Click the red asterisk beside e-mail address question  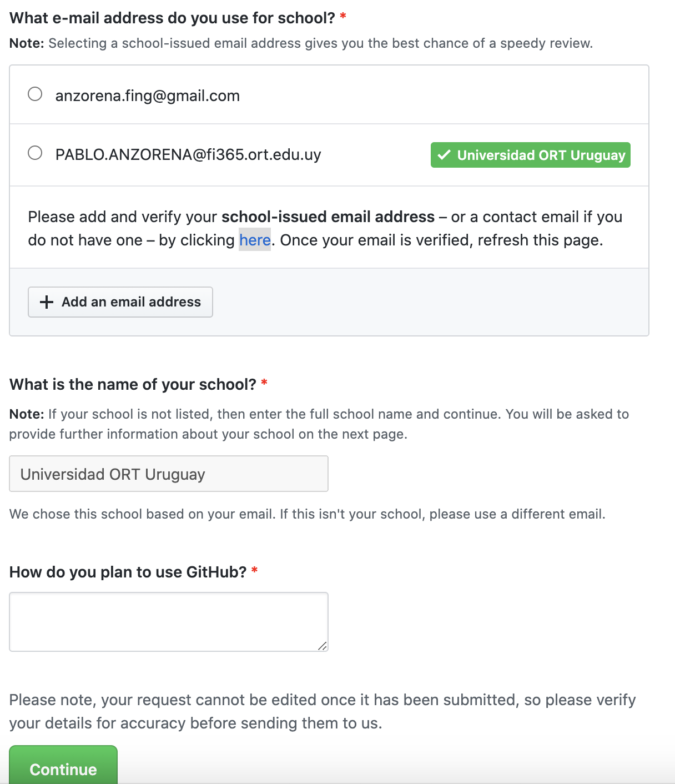(343, 16)
